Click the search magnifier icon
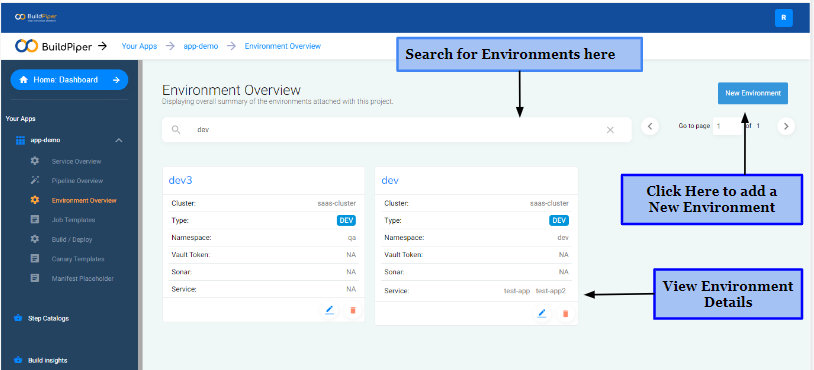This screenshot has height=370, width=814. point(177,130)
